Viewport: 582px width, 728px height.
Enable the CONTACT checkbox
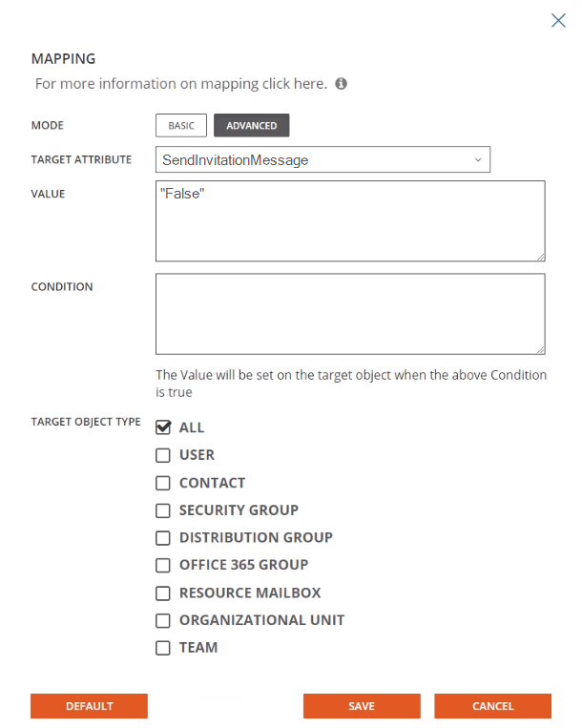click(163, 483)
